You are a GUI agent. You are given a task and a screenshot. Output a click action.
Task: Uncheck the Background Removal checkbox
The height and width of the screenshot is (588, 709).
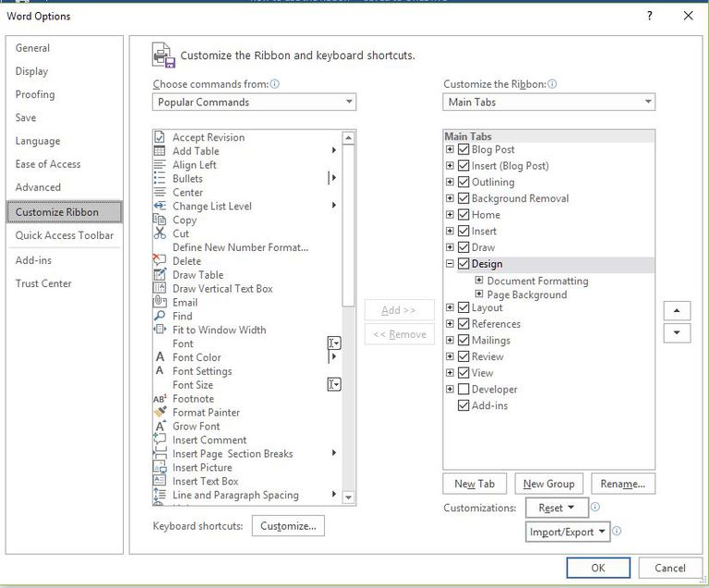click(463, 198)
